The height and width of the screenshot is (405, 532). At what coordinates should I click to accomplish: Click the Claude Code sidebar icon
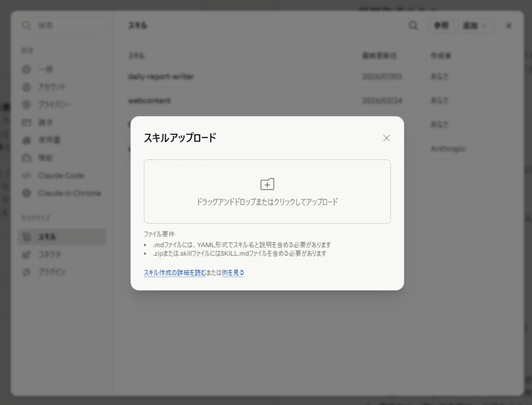[x=26, y=175]
